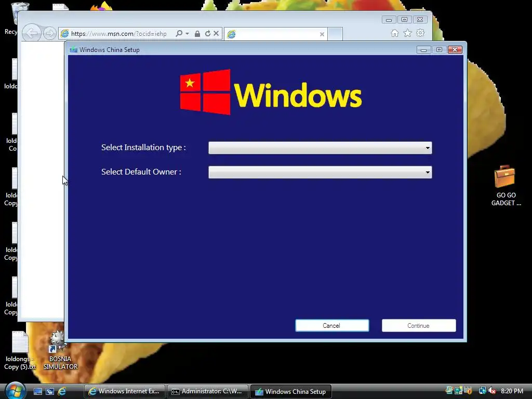The height and width of the screenshot is (399, 532).
Task: Close the Windows China Setup window
Action: coord(455,50)
